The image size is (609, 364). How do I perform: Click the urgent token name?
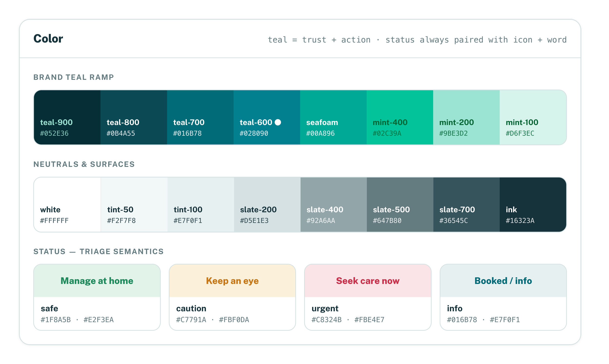click(325, 309)
